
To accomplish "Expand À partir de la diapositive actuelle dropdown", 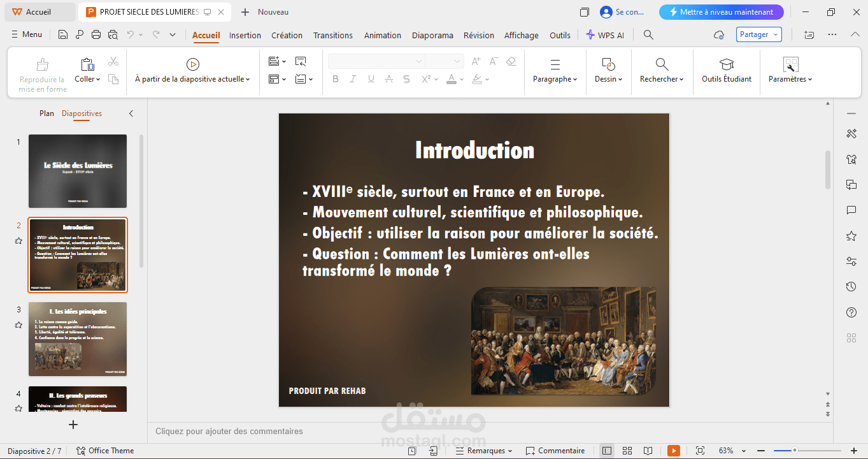I will click(x=192, y=79).
